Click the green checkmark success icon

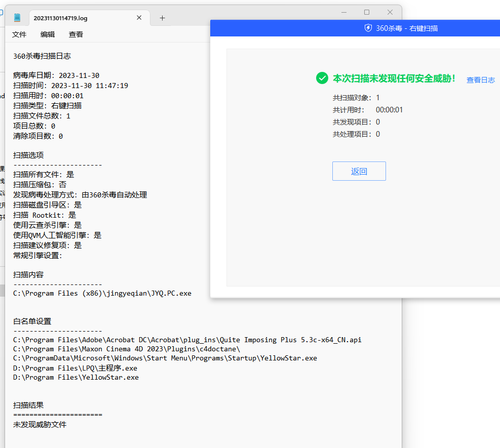(322, 78)
